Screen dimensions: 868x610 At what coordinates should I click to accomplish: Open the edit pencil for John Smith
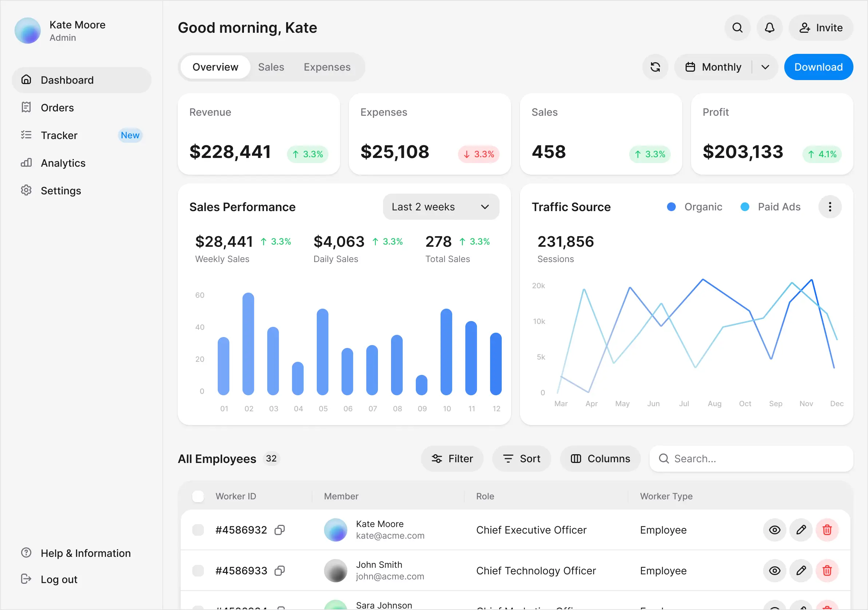pyautogui.click(x=801, y=571)
